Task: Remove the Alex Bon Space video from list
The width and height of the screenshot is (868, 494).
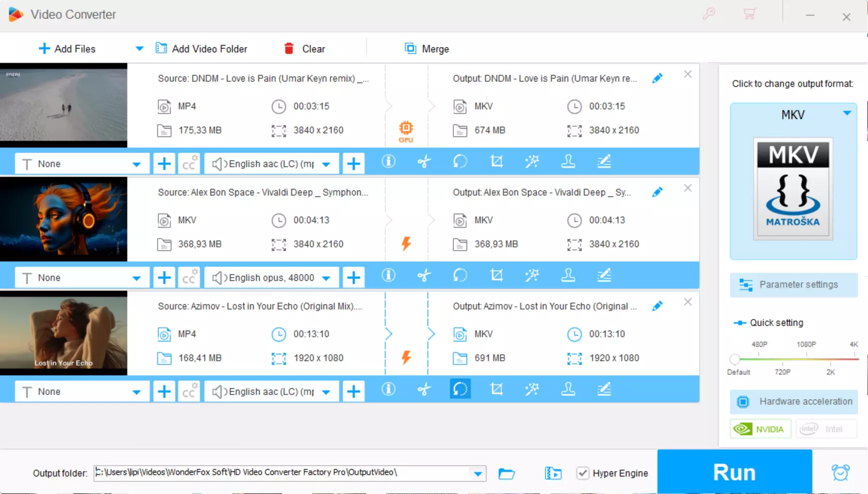Action: coord(688,188)
